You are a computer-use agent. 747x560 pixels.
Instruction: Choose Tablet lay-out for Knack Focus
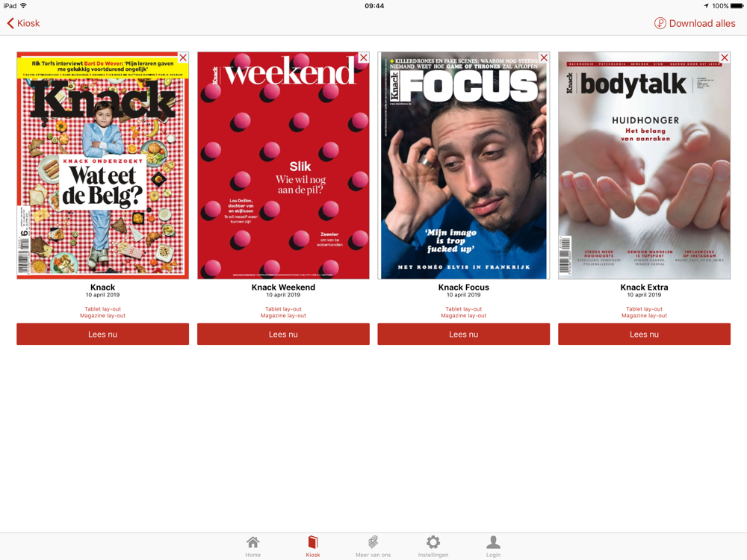click(464, 309)
